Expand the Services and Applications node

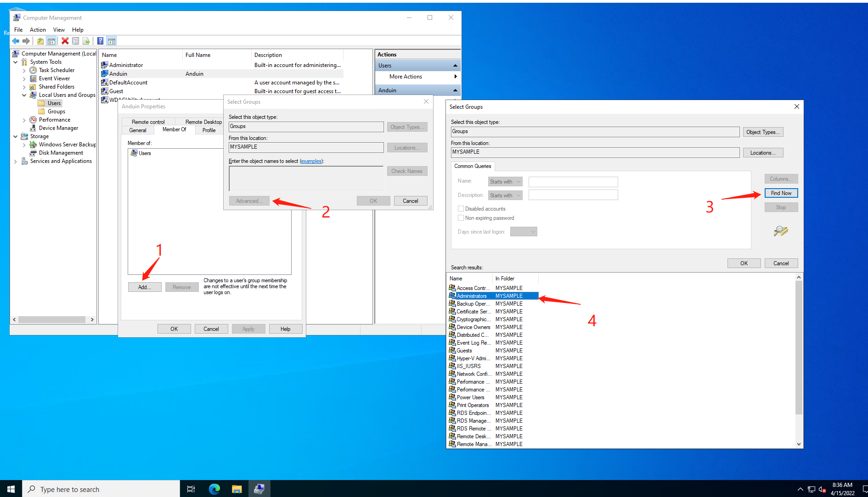(x=16, y=161)
